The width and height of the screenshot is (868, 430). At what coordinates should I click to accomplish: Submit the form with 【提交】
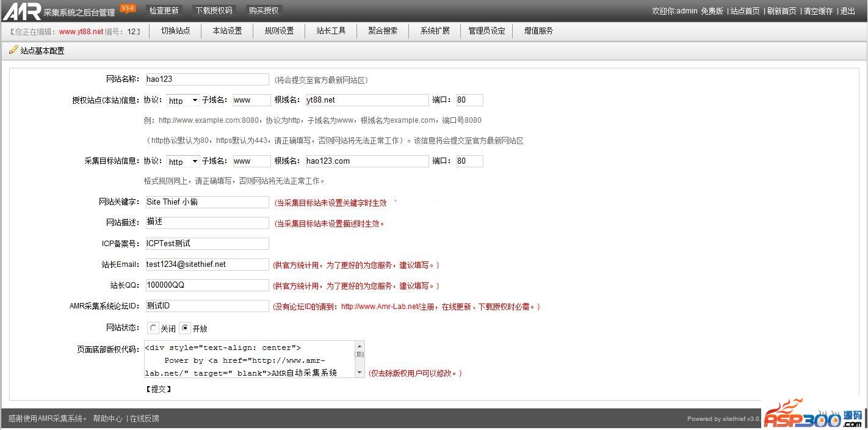pyautogui.click(x=158, y=389)
